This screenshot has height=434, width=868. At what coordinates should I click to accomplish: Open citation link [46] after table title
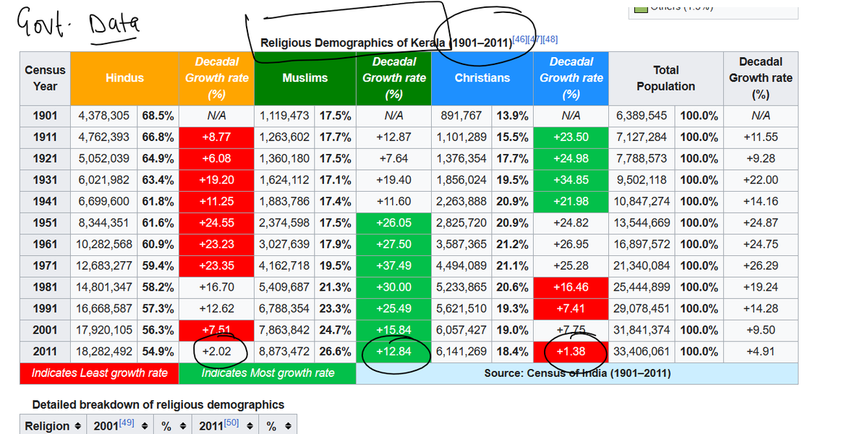point(519,39)
